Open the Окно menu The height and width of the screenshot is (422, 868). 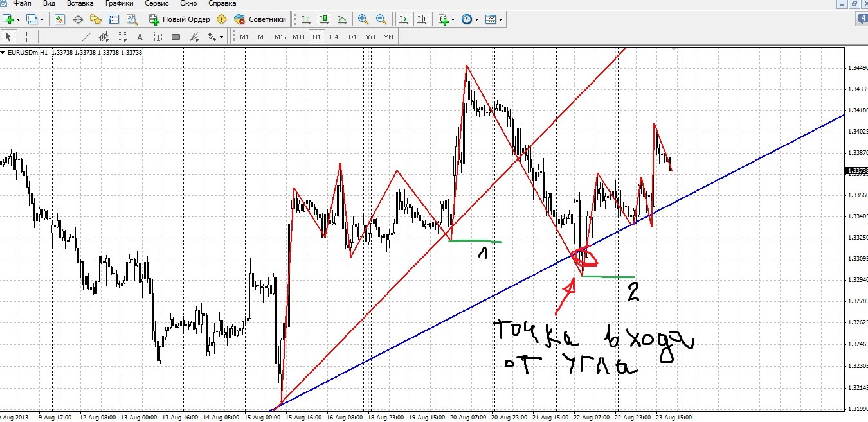coord(188,3)
